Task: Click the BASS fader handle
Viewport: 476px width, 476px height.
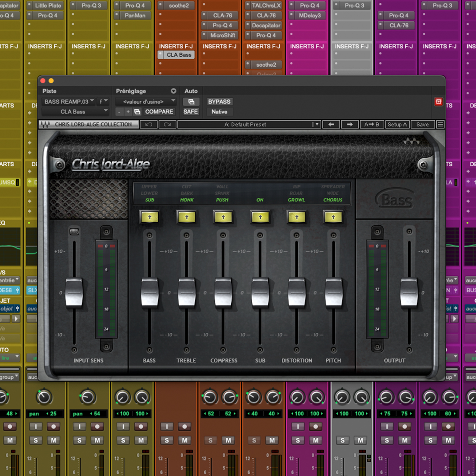Action: click(150, 293)
